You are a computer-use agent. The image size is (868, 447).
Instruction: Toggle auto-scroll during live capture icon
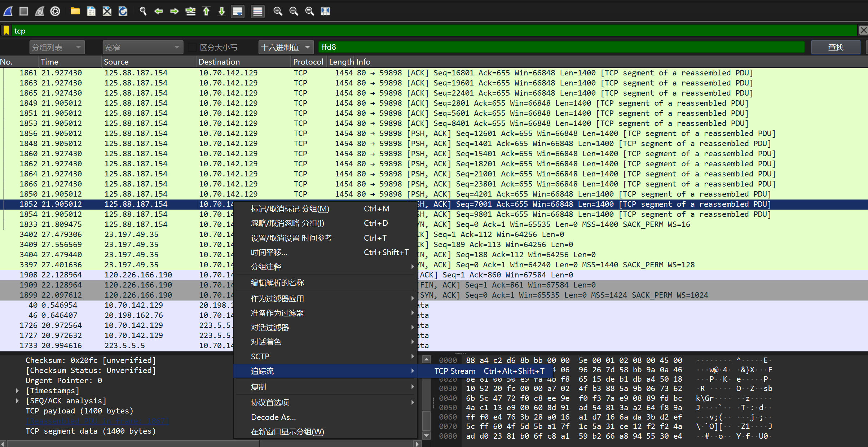click(238, 11)
